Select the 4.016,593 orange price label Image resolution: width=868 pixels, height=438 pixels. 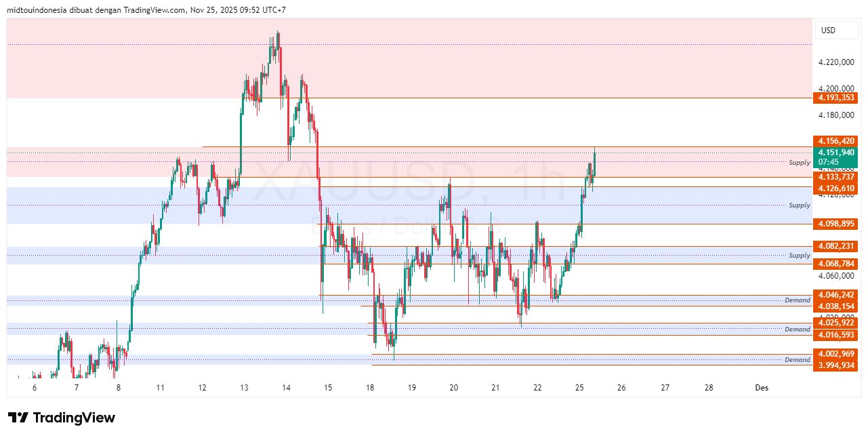point(836,335)
